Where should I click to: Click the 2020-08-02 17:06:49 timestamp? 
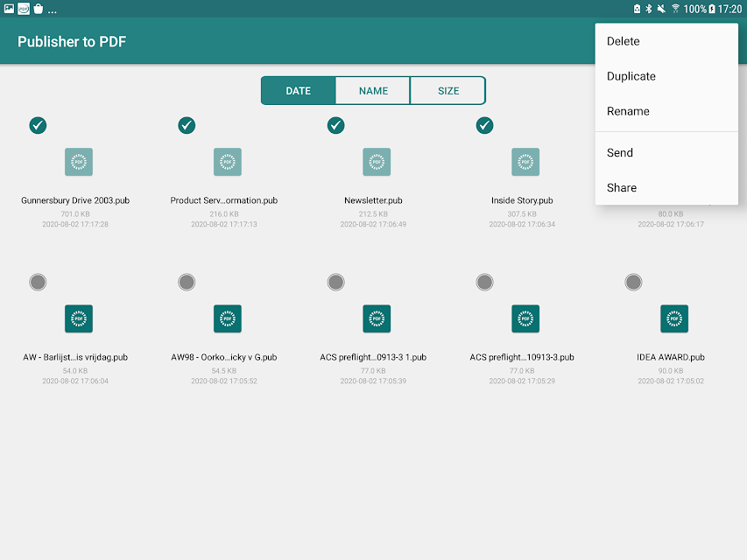[x=373, y=224]
